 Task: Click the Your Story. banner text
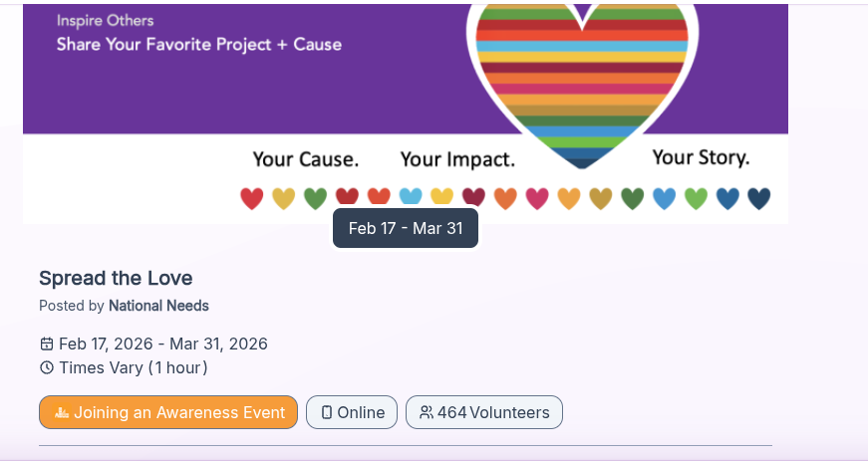click(x=701, y=157)
